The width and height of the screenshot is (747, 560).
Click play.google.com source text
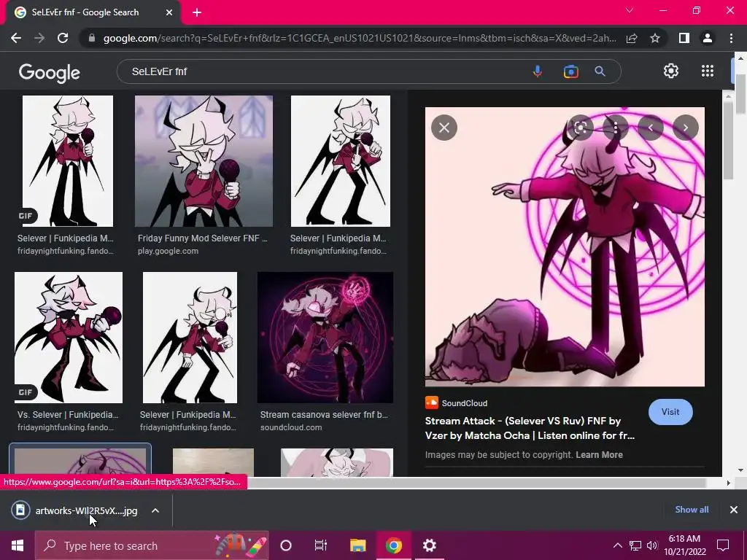click(x=169, y=251)
